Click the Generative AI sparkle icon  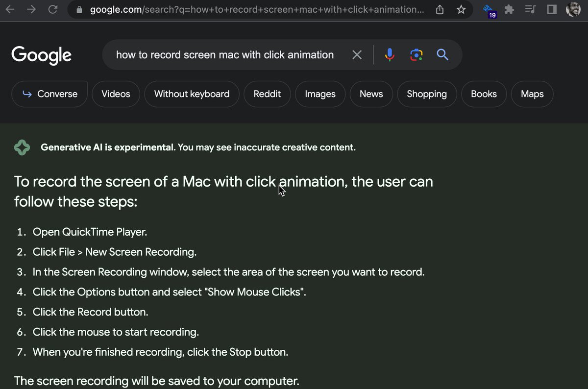[22, 147]
